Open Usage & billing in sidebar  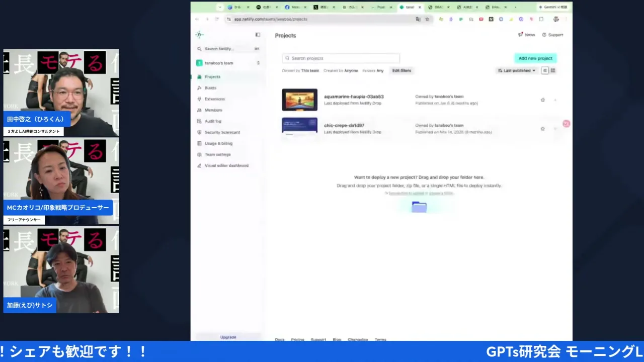(218, 143)
